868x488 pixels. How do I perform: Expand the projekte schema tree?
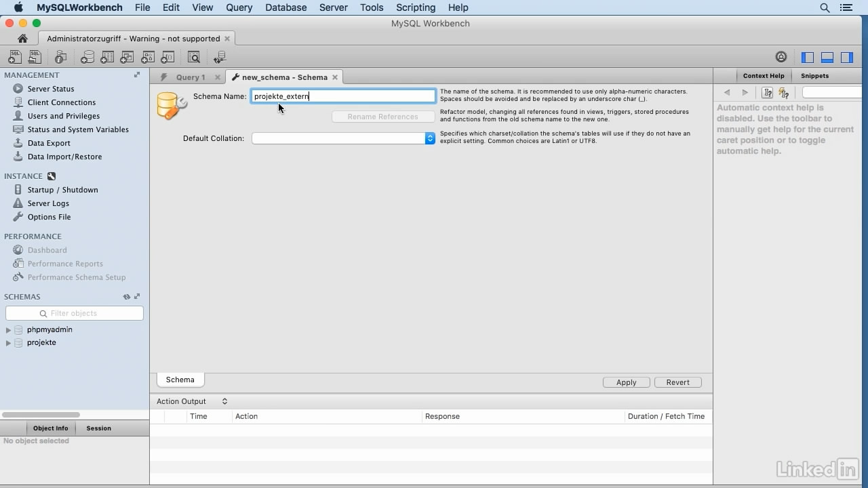8,343
